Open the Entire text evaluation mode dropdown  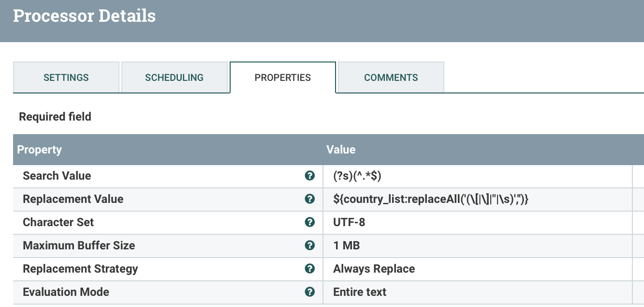click(360, 292)
